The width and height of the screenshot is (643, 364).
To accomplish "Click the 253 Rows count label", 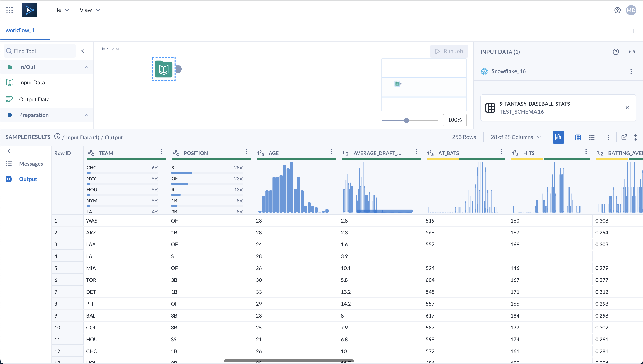I will point(464,137).
